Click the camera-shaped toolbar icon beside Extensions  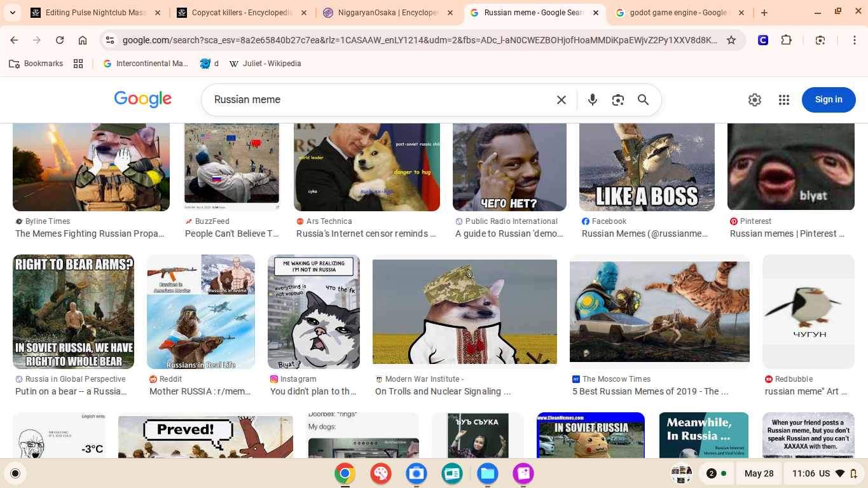click(820, 40)
